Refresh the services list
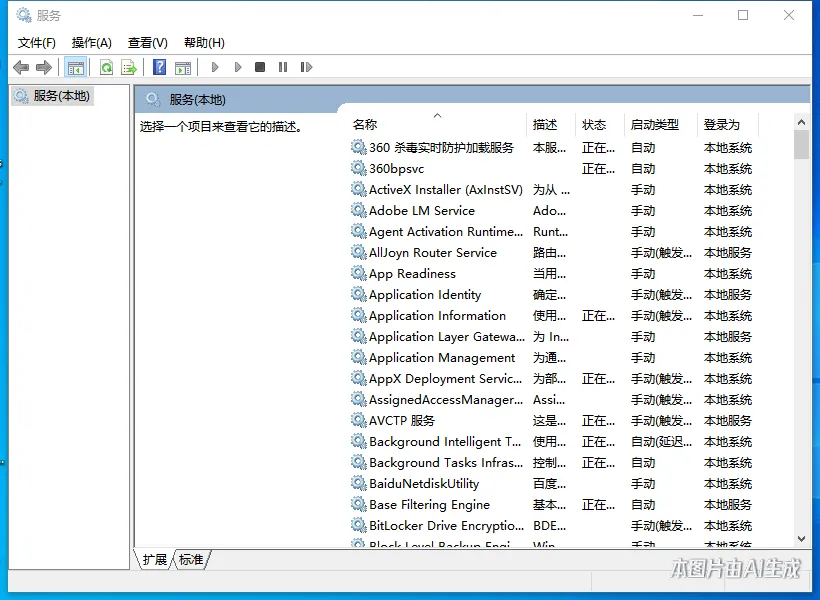 pos(106,67)
